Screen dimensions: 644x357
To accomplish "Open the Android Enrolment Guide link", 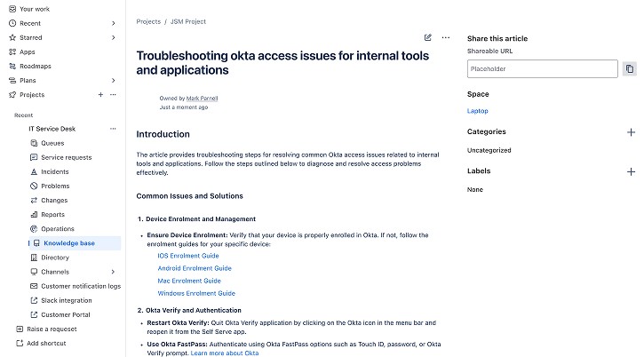I will 195,268.
